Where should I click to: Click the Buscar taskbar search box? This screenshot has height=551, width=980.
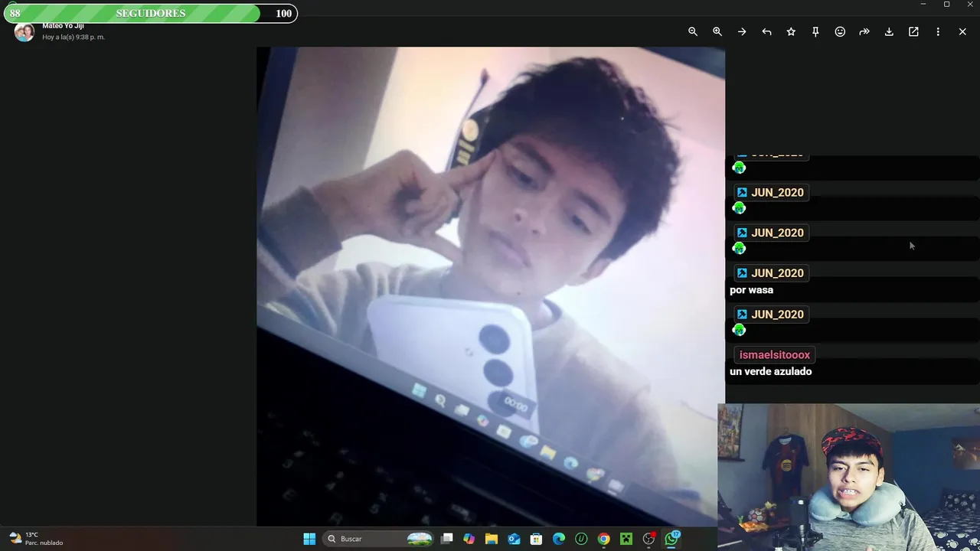point(379,539)
